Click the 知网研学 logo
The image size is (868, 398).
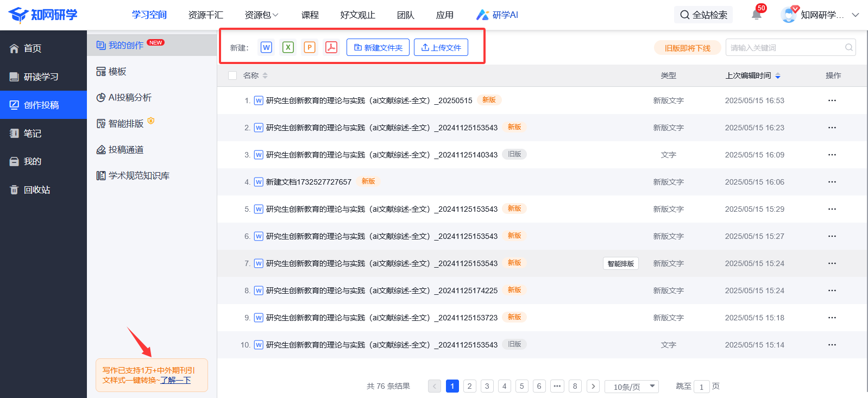coord(43,15)
